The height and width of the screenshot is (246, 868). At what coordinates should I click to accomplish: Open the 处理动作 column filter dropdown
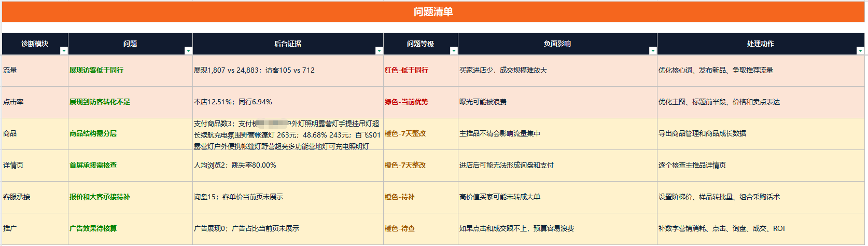[x=860, y=51]
